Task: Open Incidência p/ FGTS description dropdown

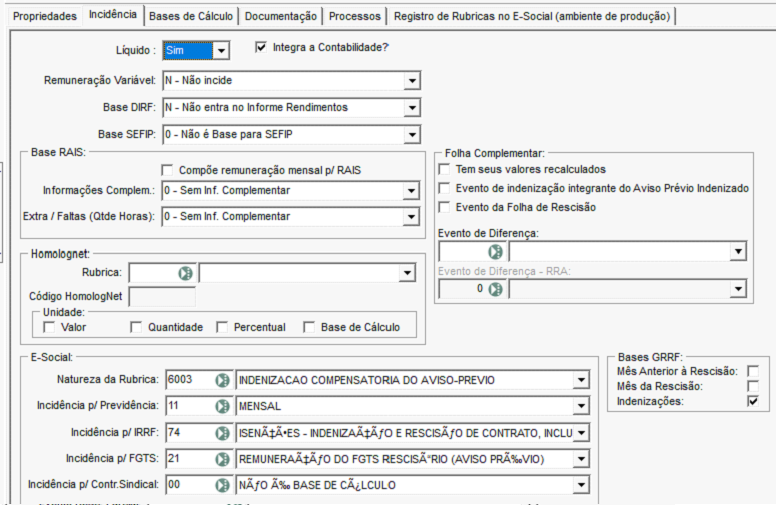Action: coord(582,459)
